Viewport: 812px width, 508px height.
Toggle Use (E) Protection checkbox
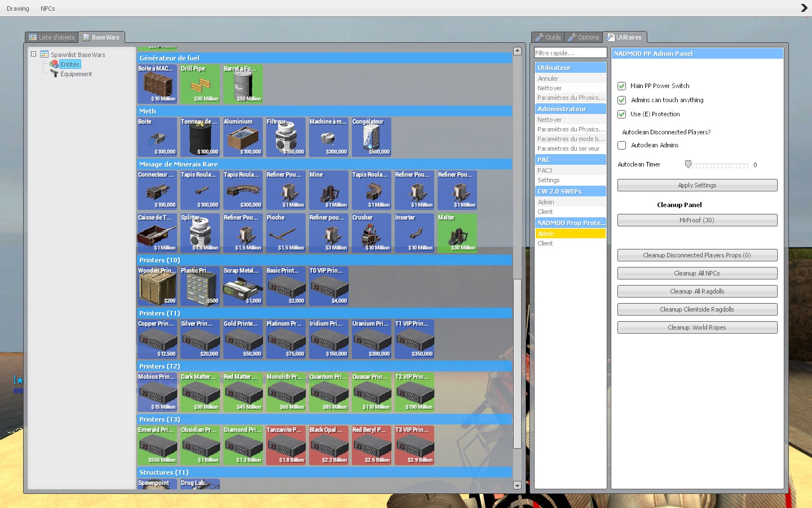click(x=621, y=114)
